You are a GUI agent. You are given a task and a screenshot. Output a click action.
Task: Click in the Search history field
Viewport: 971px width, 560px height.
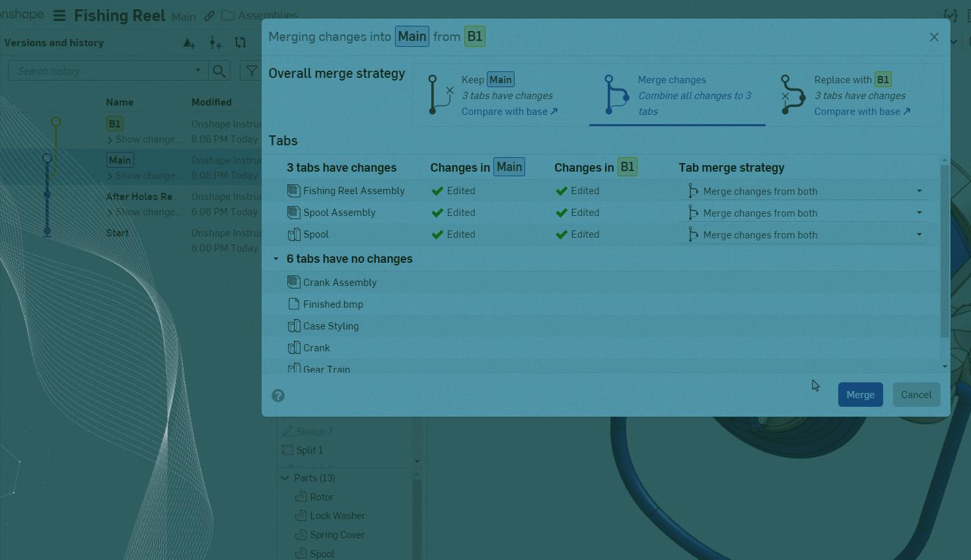tap(102, 71)
